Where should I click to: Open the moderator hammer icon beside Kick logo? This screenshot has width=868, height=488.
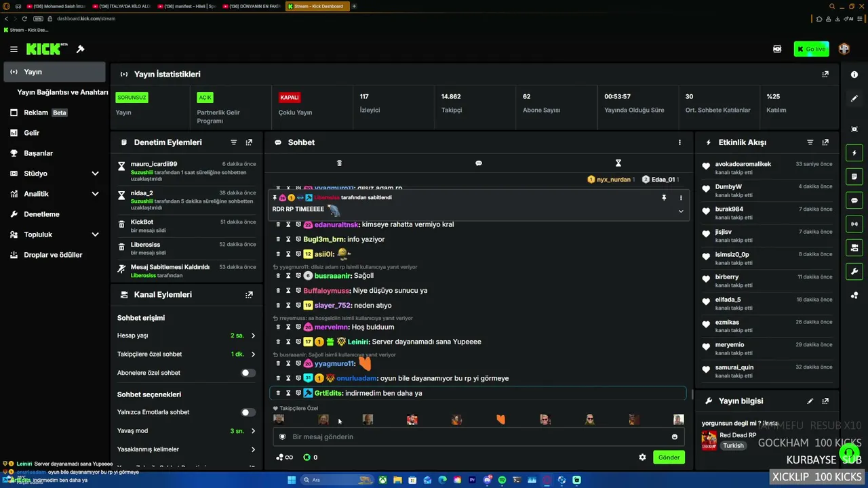click(80, 49)
